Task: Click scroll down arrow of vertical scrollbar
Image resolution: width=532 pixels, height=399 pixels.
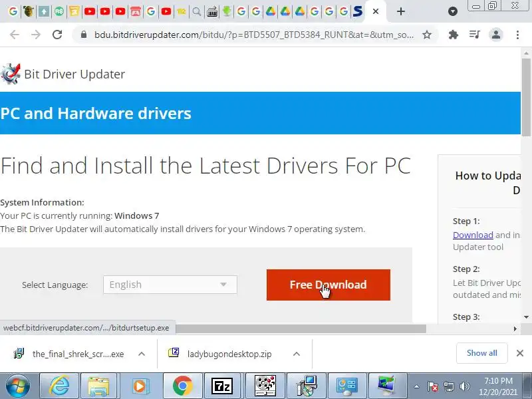Action: coord(526,317)
